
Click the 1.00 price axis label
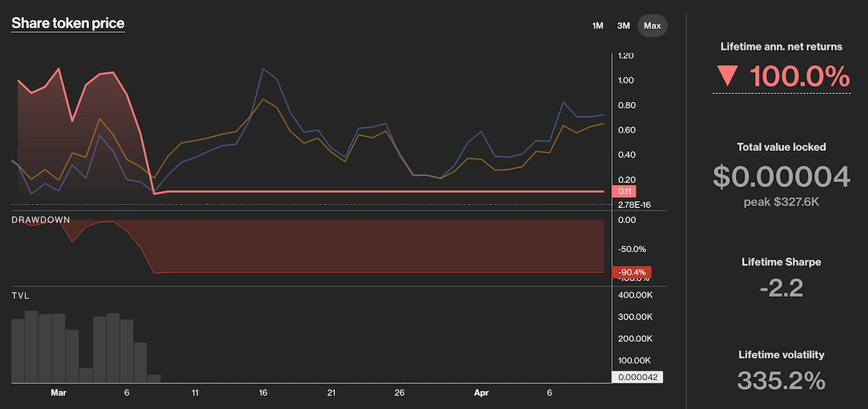pos(626,81)
